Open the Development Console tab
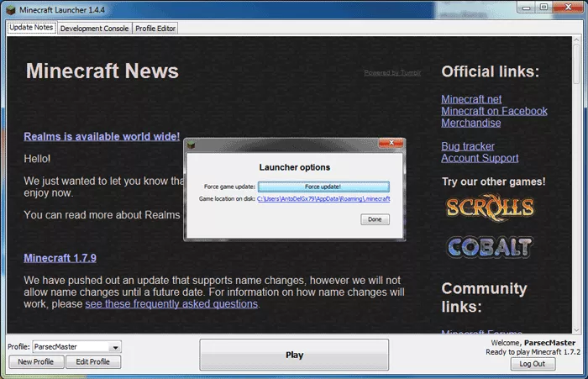The image size is (588, 379). click(x=94, y=28)
